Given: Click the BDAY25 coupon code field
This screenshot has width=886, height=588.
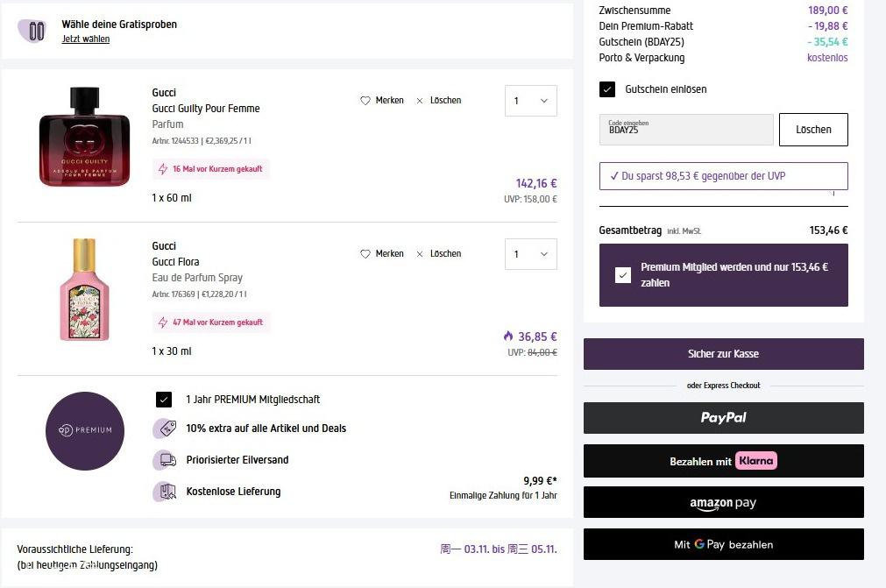Looking at the screenshot, I should 686,130.
